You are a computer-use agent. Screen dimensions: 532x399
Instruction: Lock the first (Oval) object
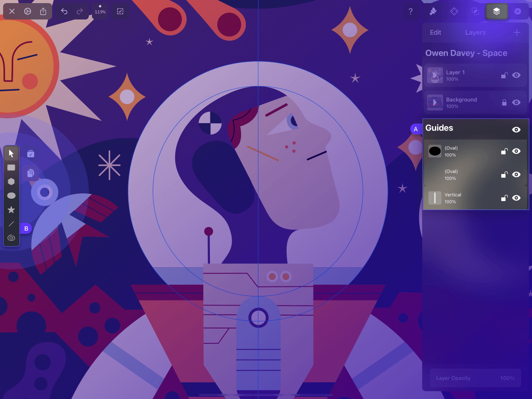click(504, 151)
